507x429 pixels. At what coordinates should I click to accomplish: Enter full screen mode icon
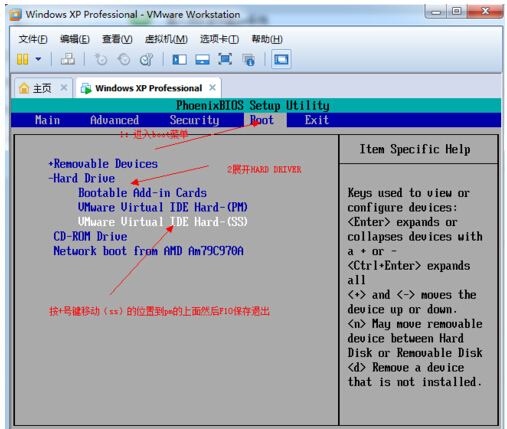225,59
